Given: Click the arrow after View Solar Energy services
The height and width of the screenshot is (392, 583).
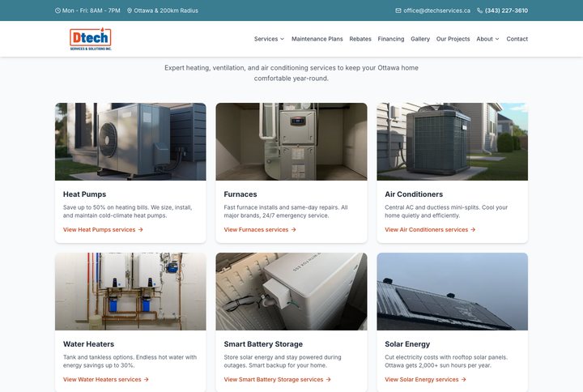Looking at the screenshot, I should [464, 380].
